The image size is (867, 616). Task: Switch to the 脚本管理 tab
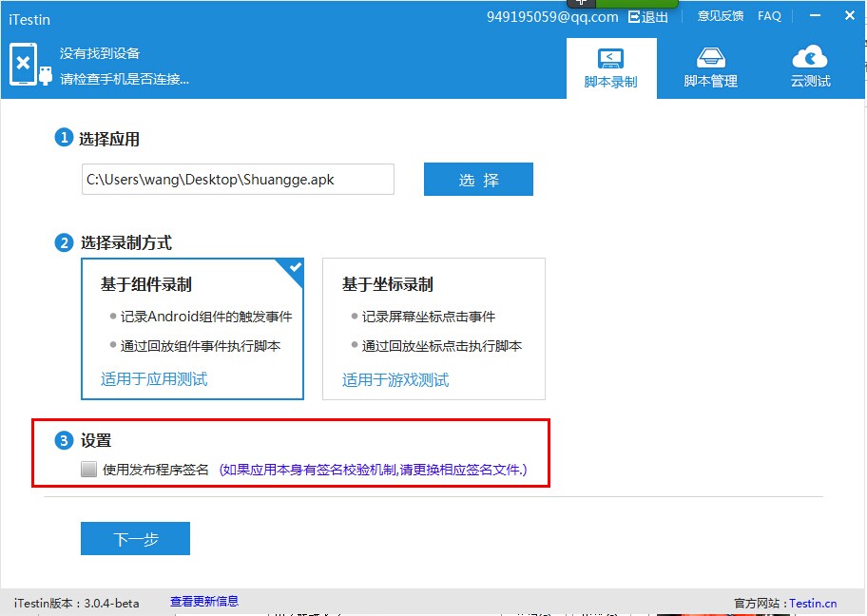[x=710, y=68]
